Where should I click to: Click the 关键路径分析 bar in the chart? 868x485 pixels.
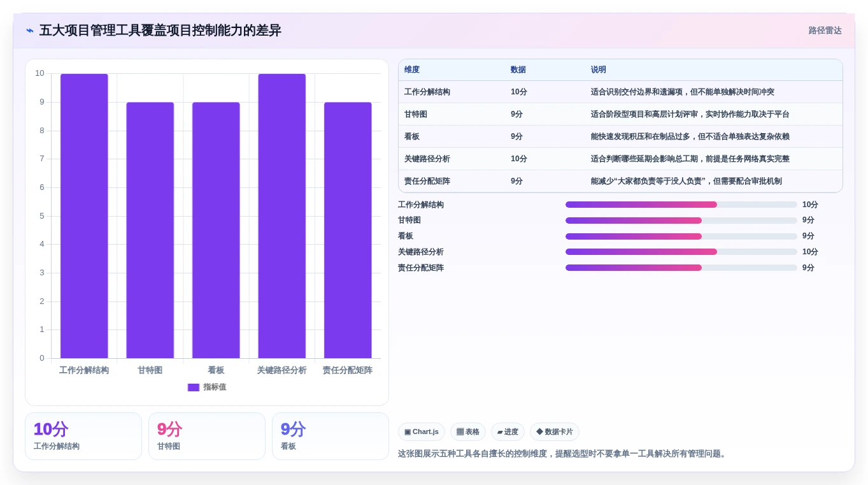282,216
